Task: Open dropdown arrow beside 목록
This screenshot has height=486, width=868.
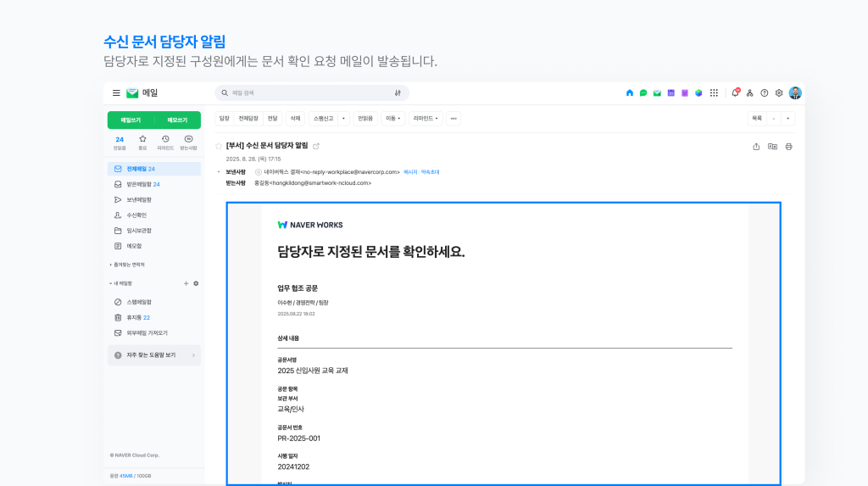Action: coord(787,119)
